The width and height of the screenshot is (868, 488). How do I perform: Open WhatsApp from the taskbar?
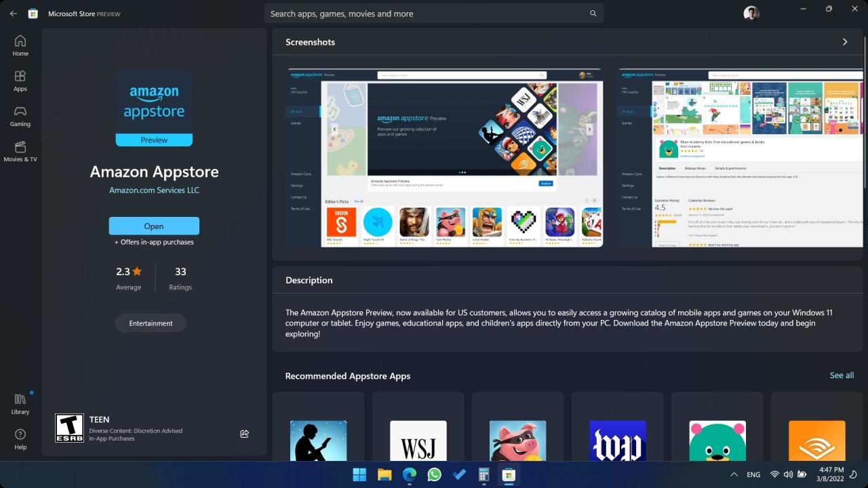[434, 474]
